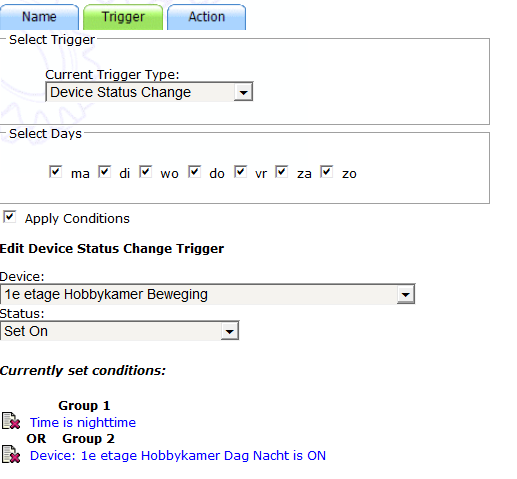Open the Action tab
517x479 pixels.
[206, 17]
